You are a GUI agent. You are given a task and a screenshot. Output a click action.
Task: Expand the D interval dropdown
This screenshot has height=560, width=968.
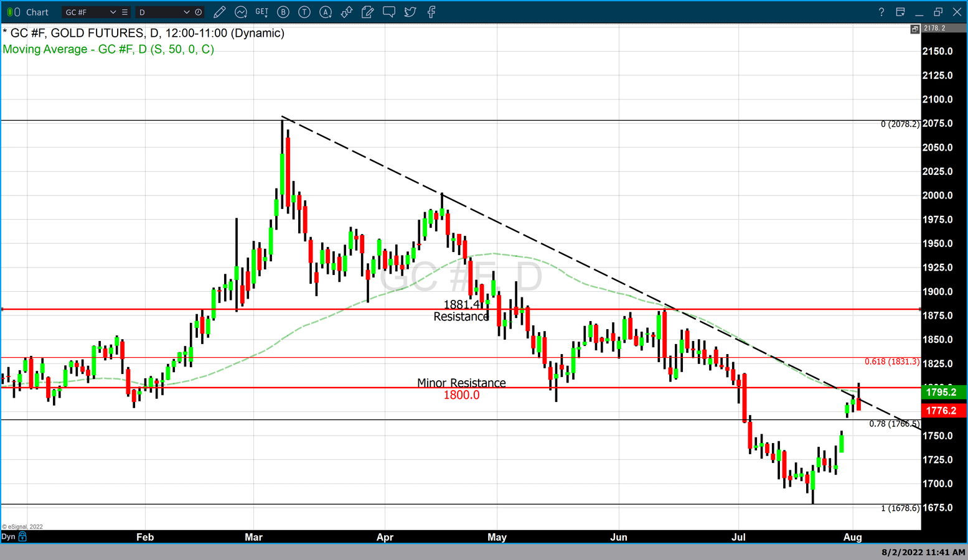(186, 12)
